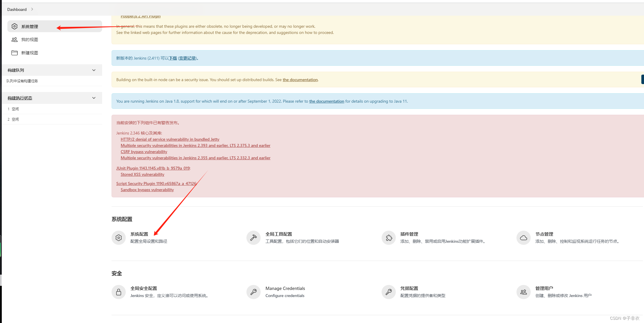Go to Dashboard breadcrumb
The image size is (644, 323).
17,9
